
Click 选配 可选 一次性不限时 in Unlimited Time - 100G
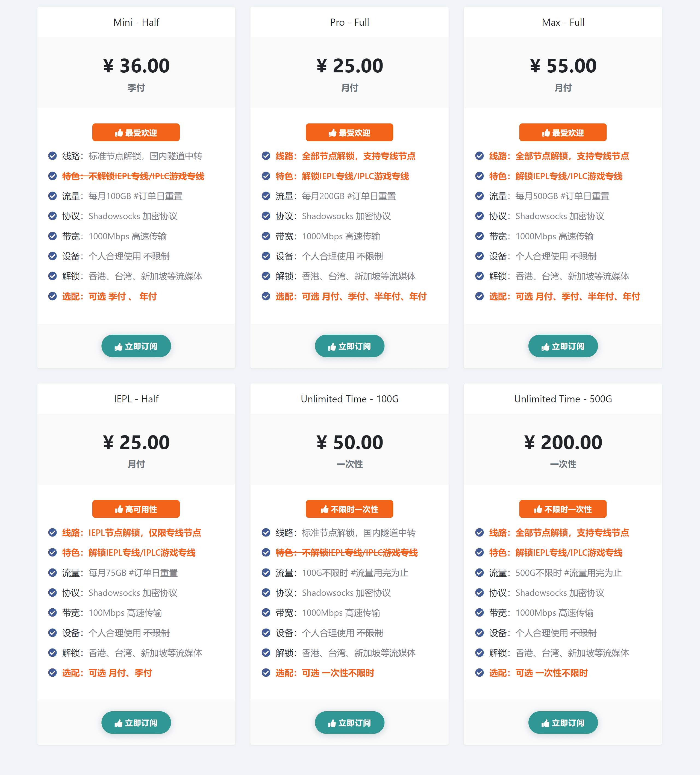coord(325,673)
